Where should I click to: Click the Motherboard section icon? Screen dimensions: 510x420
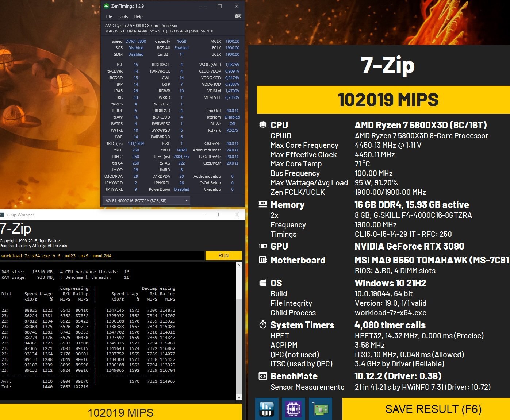pyautogui.click(x=263, y=260)
